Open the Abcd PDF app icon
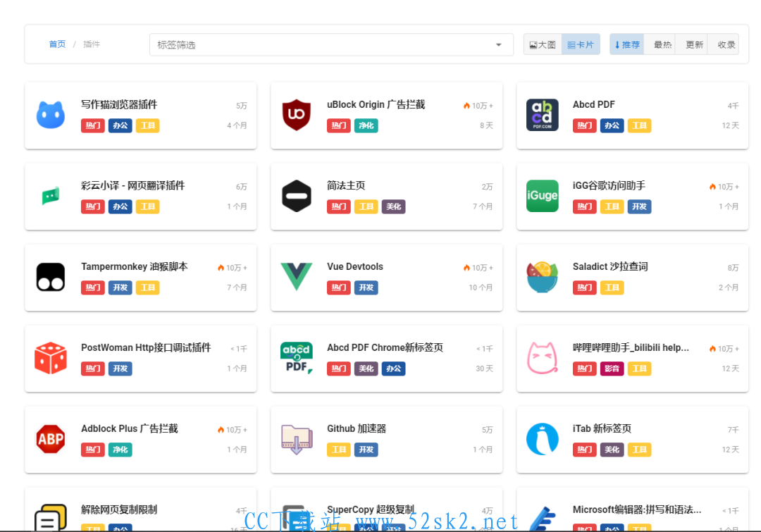 (x=542, y=115)
